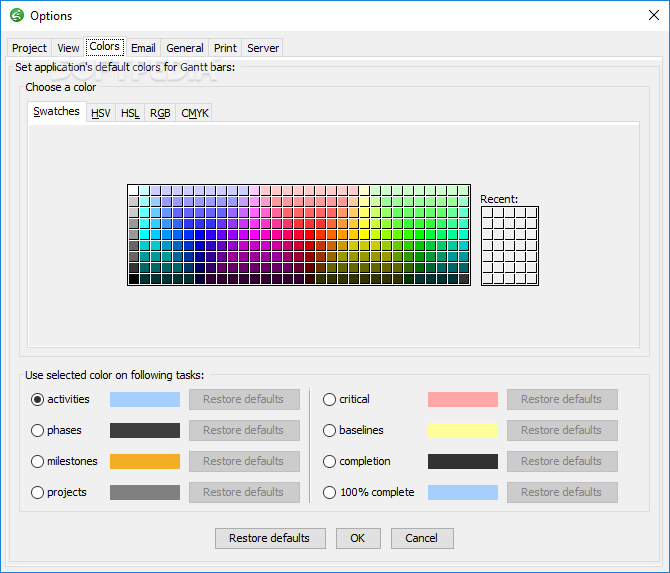The height and width of the screenshot is (573, 670).
Task: Select the baselines radio button
Action: click(329, 430)
